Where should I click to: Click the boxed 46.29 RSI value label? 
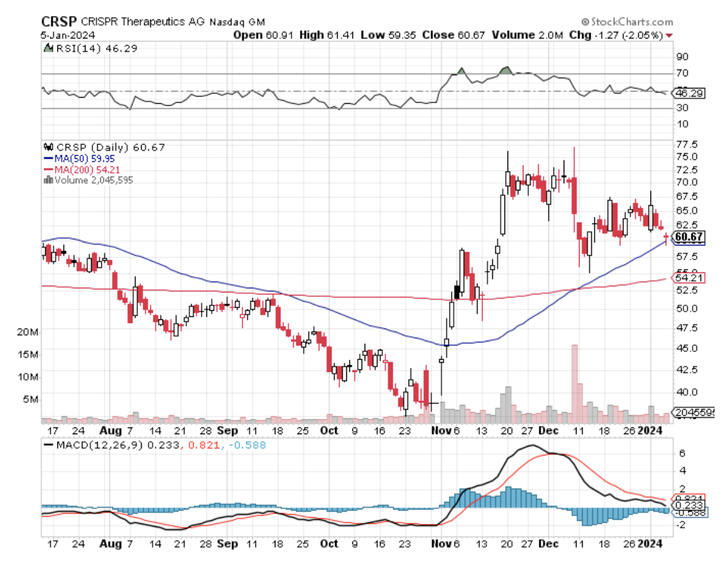pos(686,93)
